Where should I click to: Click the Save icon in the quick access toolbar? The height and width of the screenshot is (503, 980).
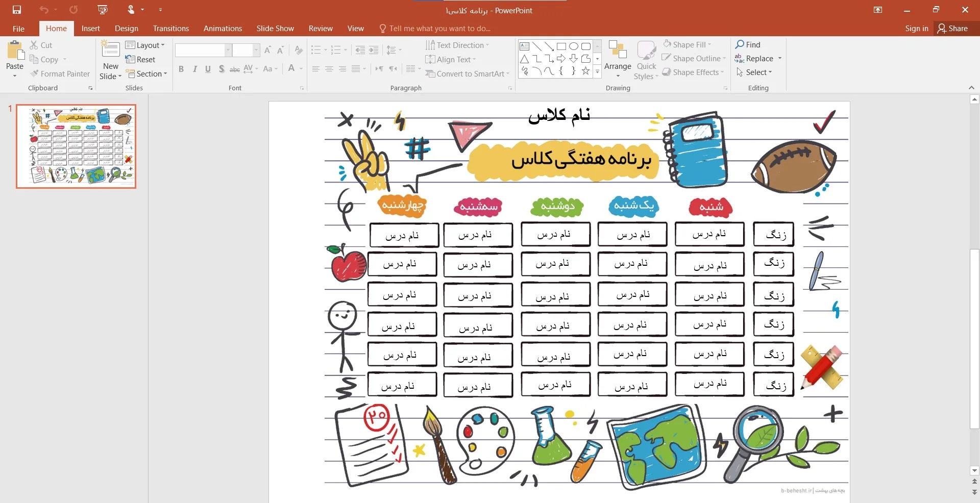coord(17,10)
